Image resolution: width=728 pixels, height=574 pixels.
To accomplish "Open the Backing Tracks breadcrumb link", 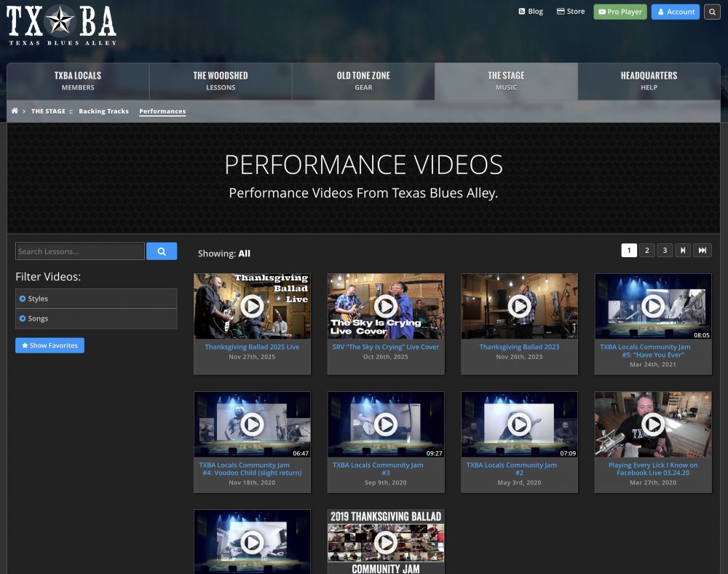I will click(x=103, y=111).
